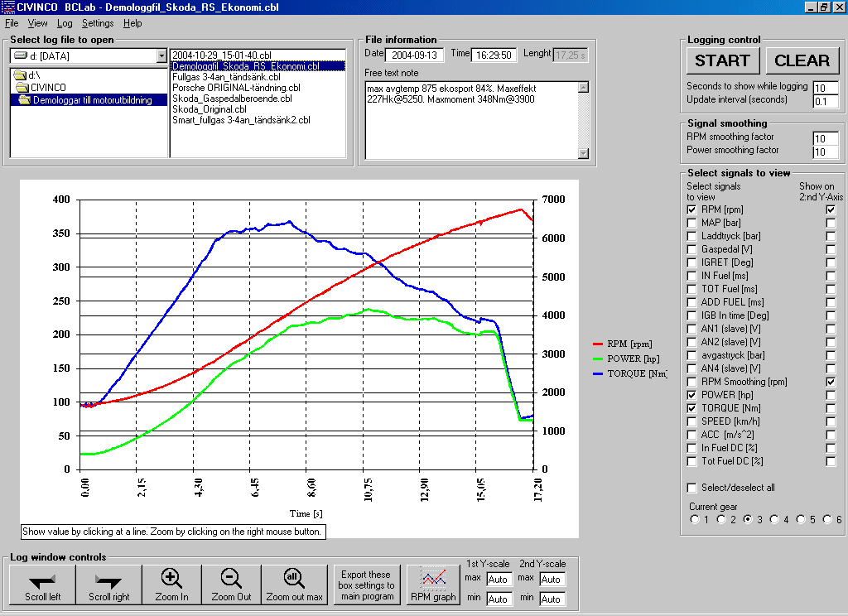Click the 1st Y-scale max field
Viewport: 848px width, 616px height.
(x=499, y=580)
